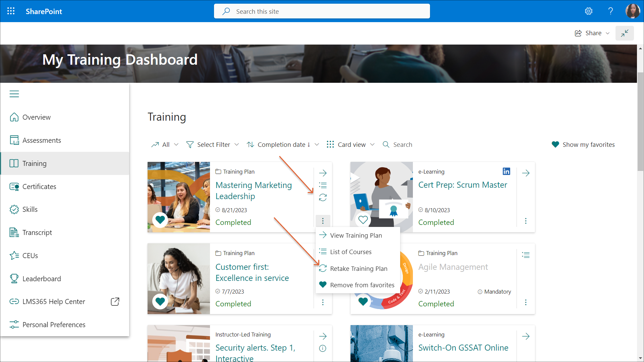The height and width of the screenshot is (362, 644).
Task: Favorite the Cert Prep: Scrum Master course
Action: [x=363, y=220]
